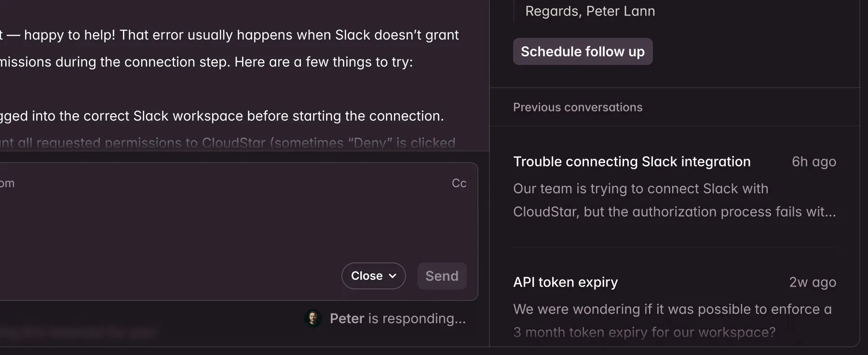This screenshot has width=868, height=355.
Task: Click the happy to help message line
Action: coord(231,35)
